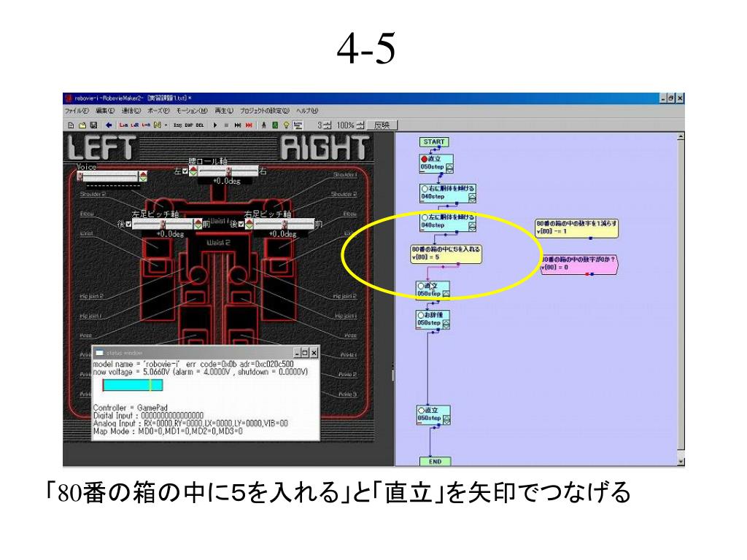Click the stepper beside value 3
747x560 pixels.
tap(328, 125)
